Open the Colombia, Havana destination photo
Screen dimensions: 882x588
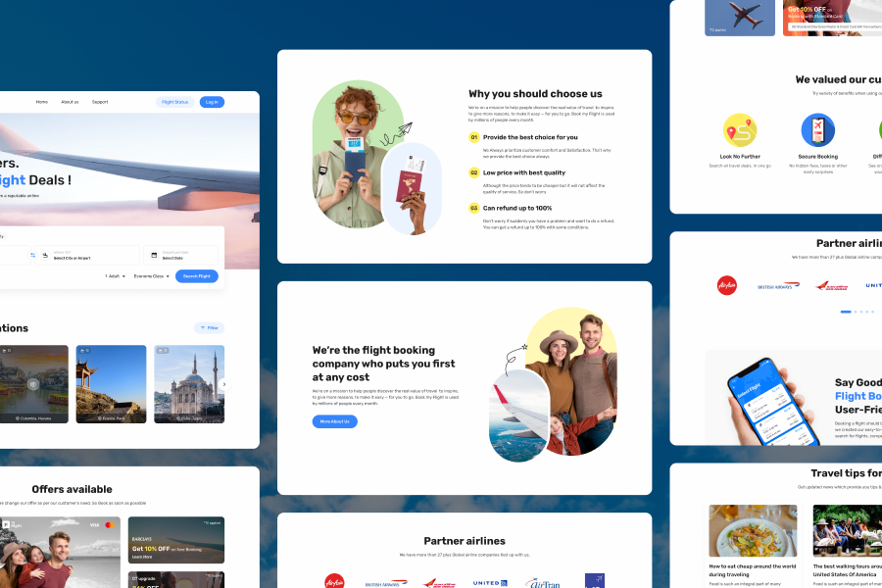[x=33, y=384]
